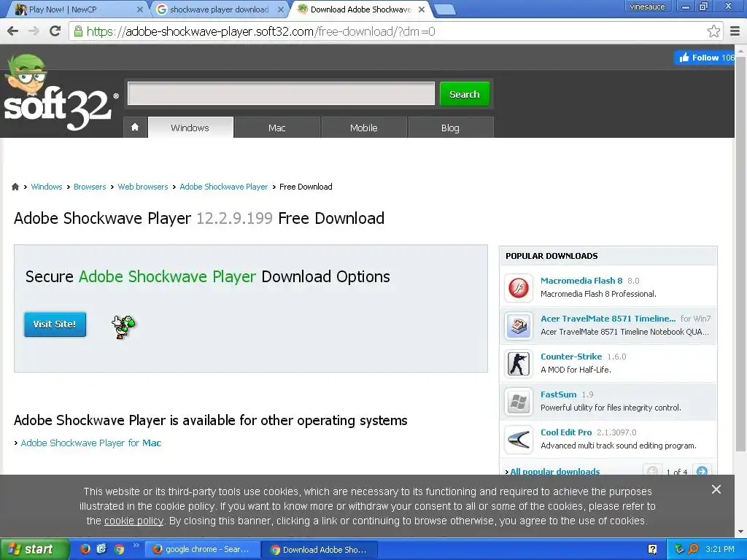Screen dimensions: 747x560
Task: Open Adobe Shockwave Player breadcrumb link
Action: click(x=223, y=187)
